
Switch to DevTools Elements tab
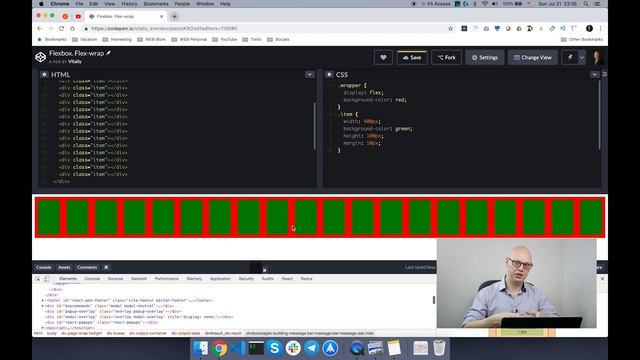(68, 279)
